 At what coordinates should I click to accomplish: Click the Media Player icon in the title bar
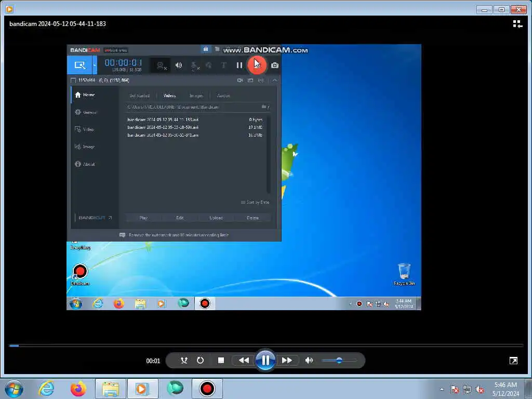click(9, 9)
